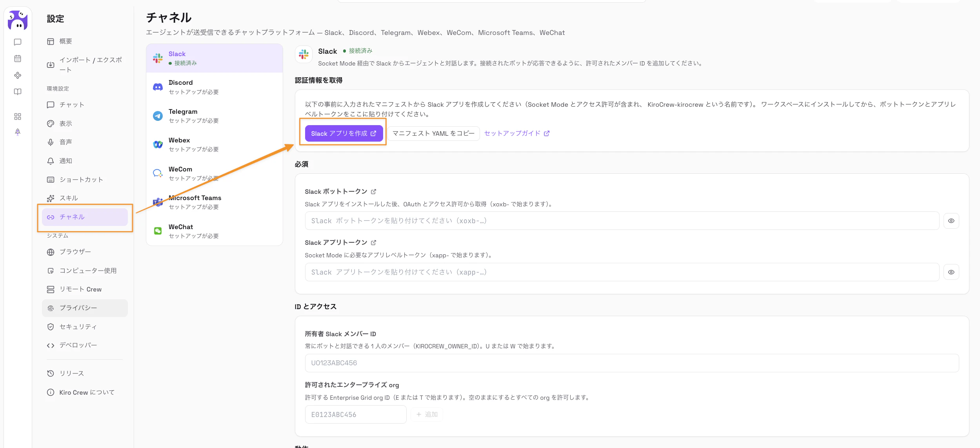980x448 pixels.
Task: Reveal the Slack app token value
Action: pyautogui.click(x=951, y=272)
